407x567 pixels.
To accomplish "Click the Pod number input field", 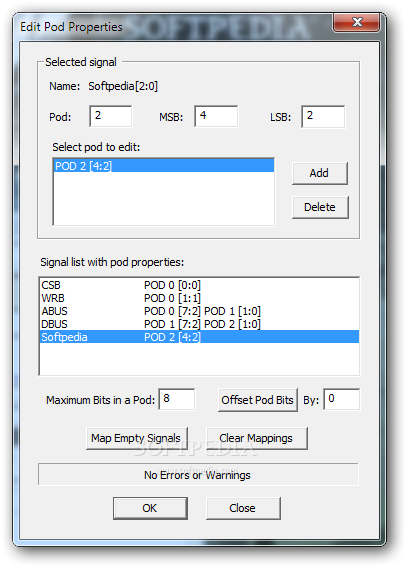I will [x=111, y=116].
